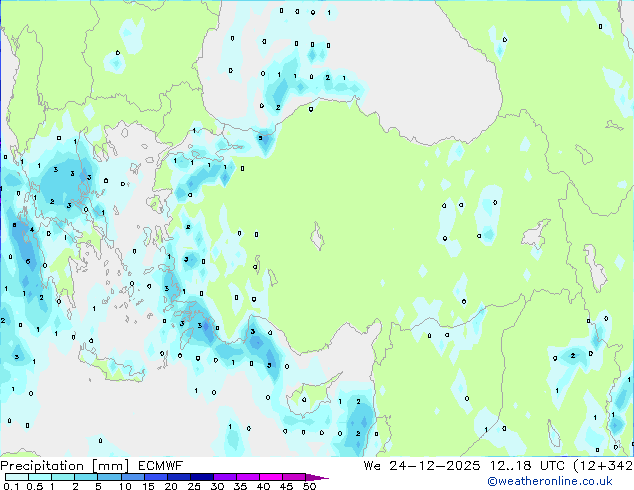Click the 'UTC' label
Viewport: 634px width, 490px height.
click(x=552, y=466)
